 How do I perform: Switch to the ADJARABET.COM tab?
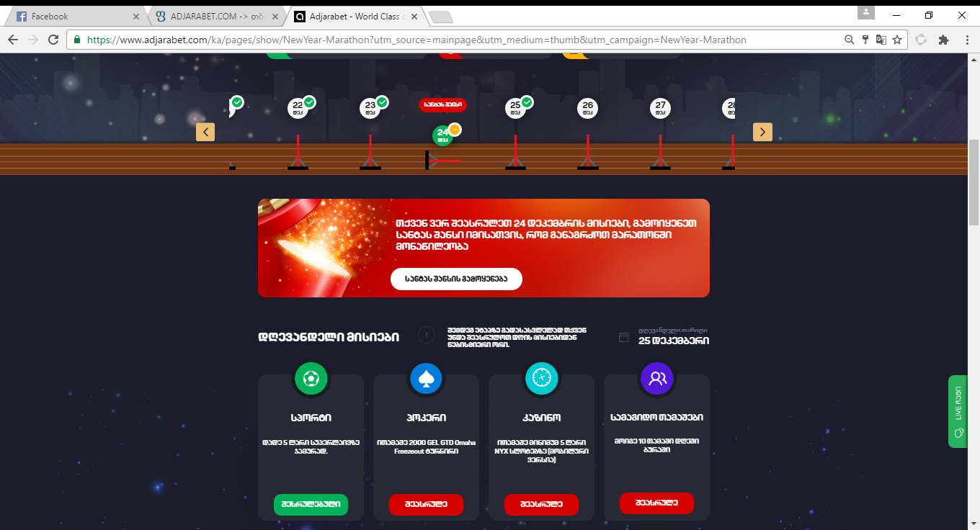pos(214,16)
